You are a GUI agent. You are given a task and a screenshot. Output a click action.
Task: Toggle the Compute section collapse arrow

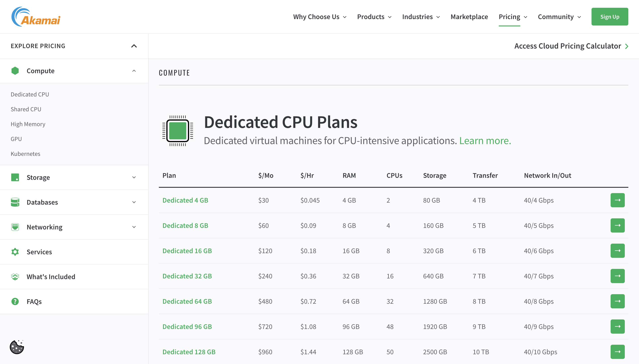tap(134, 71)
